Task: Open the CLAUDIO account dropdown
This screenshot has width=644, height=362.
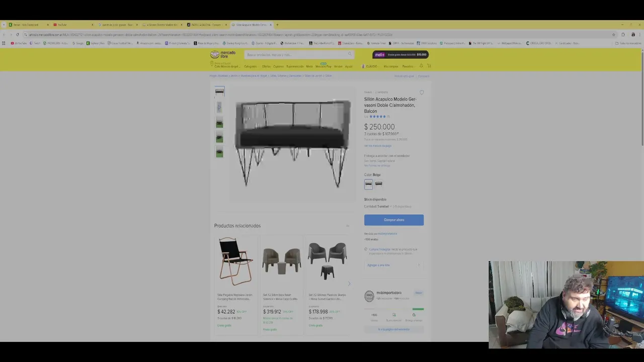Action: 370,66
